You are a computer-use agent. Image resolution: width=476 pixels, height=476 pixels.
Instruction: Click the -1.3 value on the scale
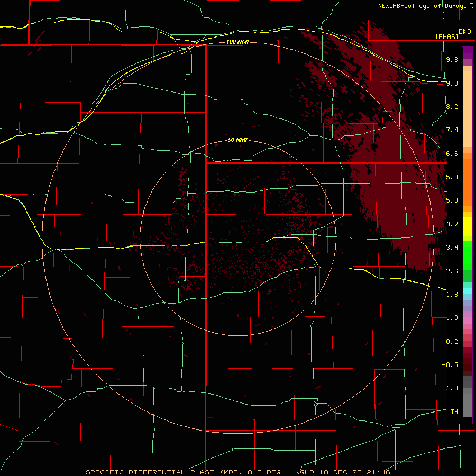point(450,388)
